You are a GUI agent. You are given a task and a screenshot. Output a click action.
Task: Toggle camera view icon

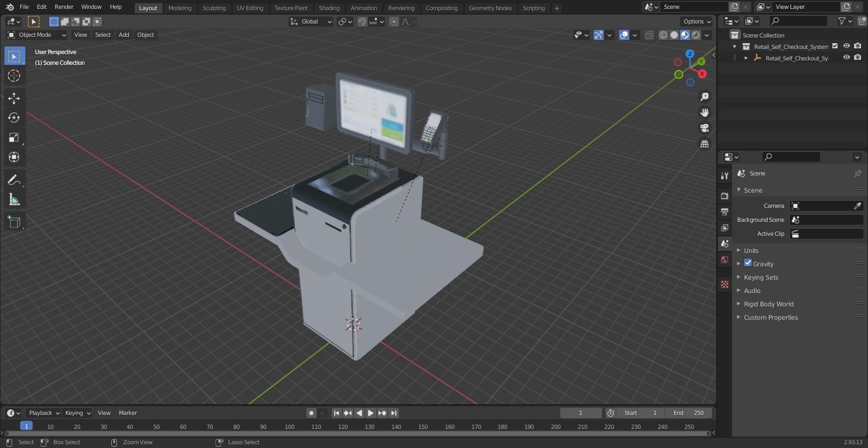coord(704,128)
